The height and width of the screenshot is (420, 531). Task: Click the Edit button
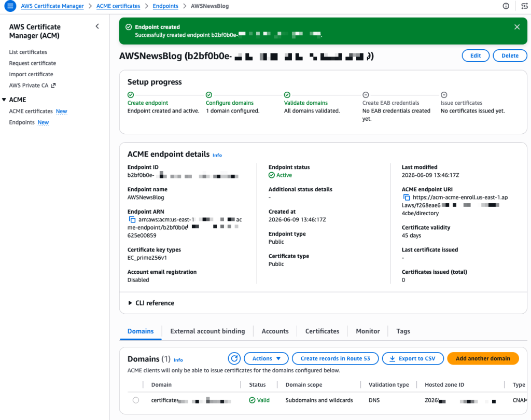coord(476,55)
